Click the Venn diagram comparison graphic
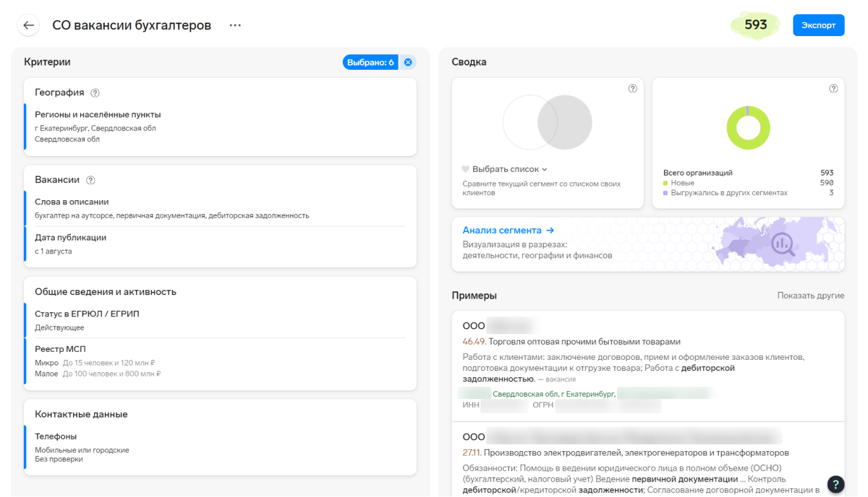868x497 pixels. click(547, 122)
